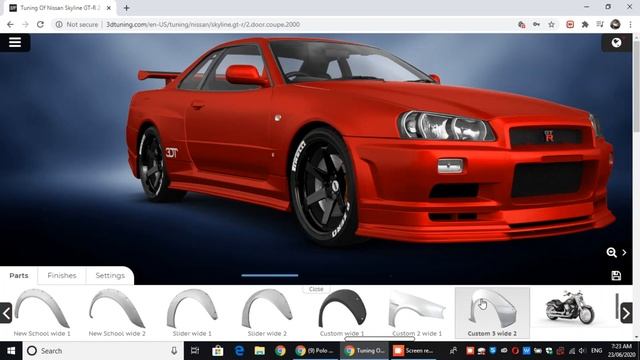Open Task View on the taskbar
This screenshot has width=640, height=360.
click(x=195, y=351)
